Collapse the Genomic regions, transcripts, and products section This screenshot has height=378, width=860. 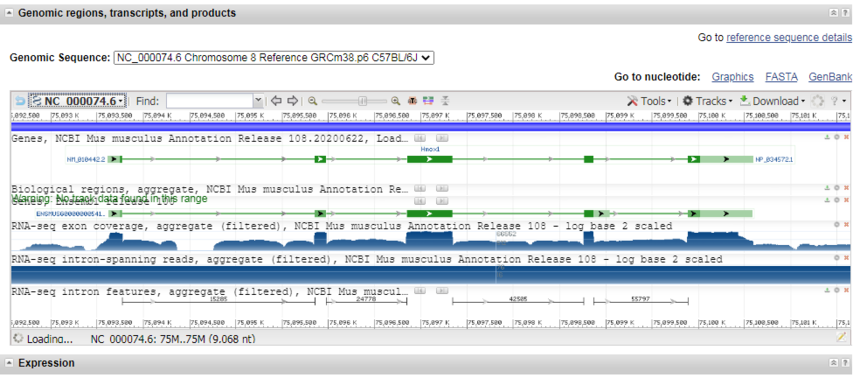[9, 13]
